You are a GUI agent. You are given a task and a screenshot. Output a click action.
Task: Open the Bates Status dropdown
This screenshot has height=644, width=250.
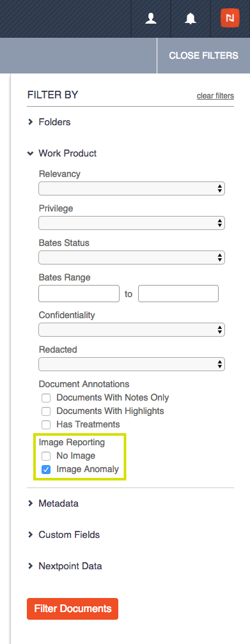point(132,257)
